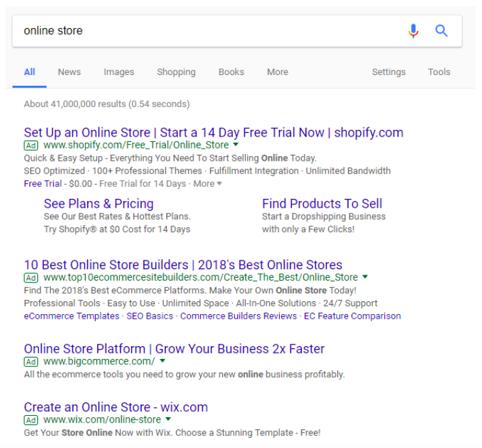Open dropdown arrow next to wix.com/online-store
Image resolution: width=482 pixels, height=448 pixels.
coord(168,419)
